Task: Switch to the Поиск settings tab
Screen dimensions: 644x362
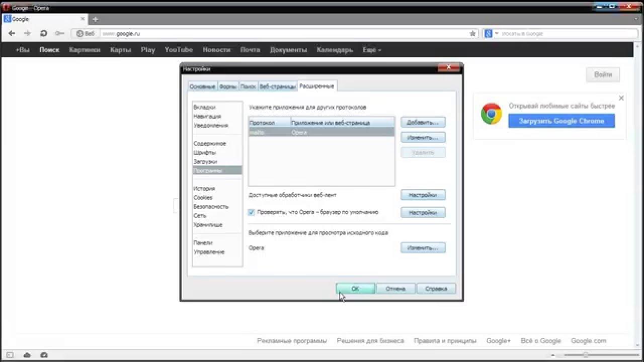Action: pos(248,86)
